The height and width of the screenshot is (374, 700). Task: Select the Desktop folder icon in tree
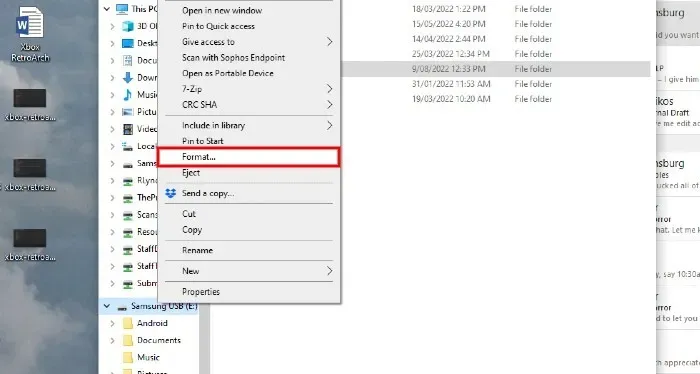[128, 43]
